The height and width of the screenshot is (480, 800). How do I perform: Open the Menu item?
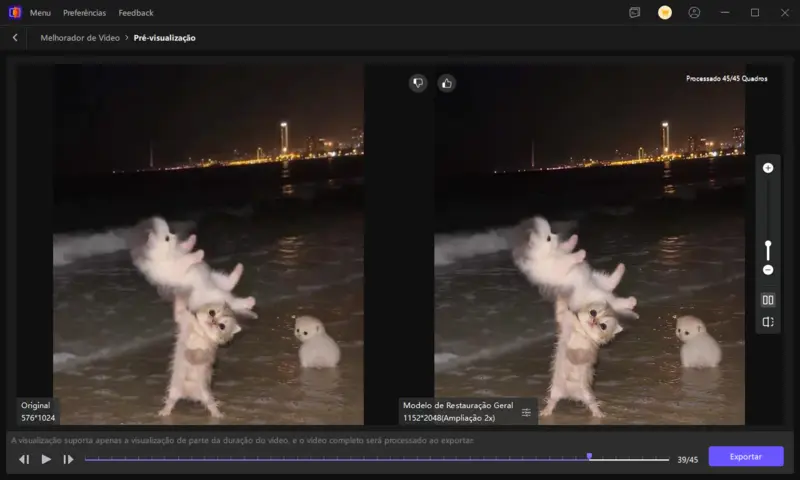point(40,13)
